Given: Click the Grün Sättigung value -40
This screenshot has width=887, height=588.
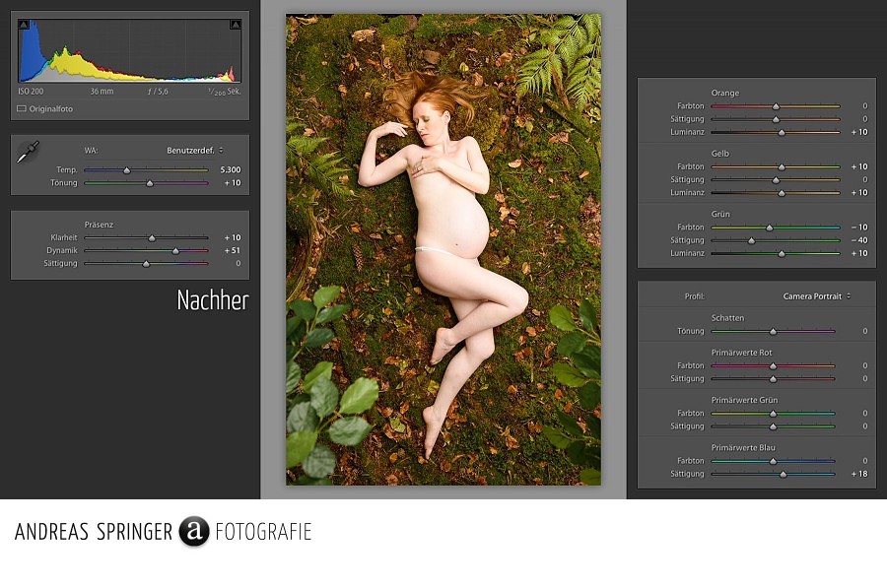Looking at the screenshot, I should point(859,240).
